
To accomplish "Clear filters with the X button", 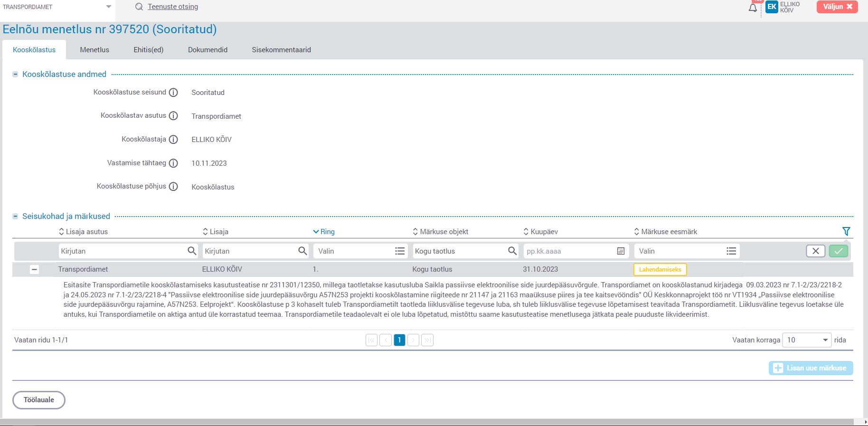I will point(816,251).
